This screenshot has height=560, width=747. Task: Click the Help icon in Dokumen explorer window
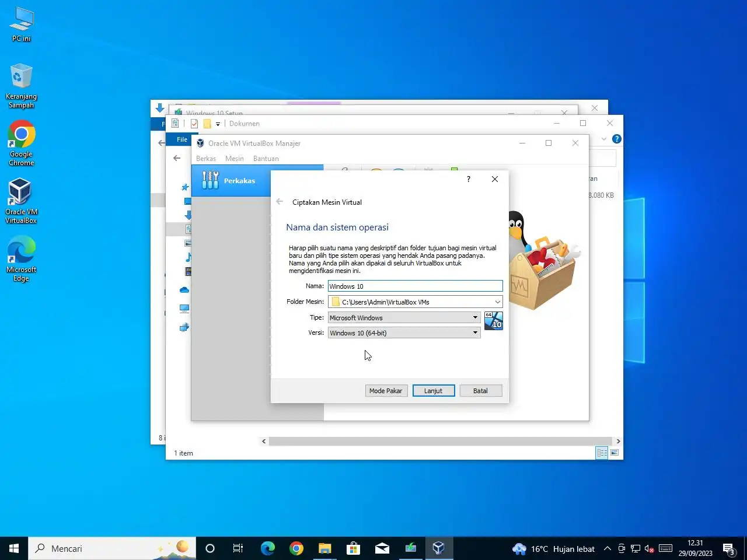[616, 139]
